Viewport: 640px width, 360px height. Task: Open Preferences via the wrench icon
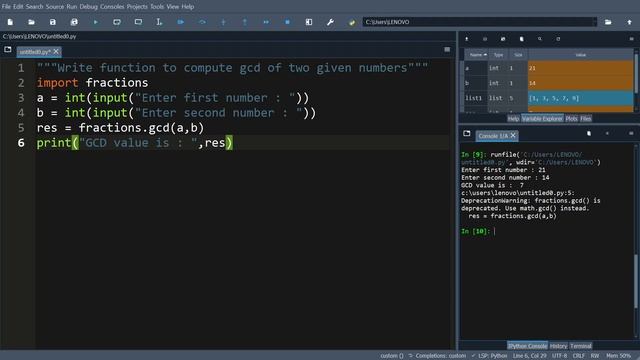pyautogui.click(x=330, y=22)
